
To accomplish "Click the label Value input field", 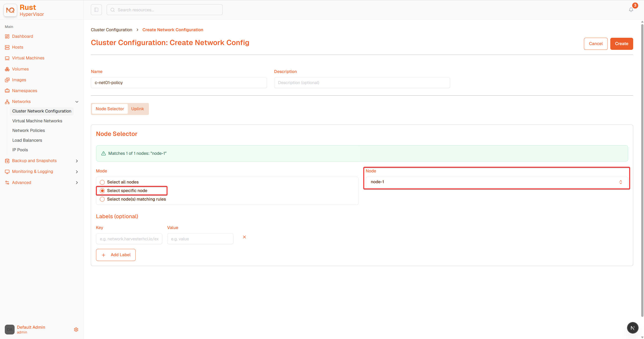I will [x=200, y=239].
